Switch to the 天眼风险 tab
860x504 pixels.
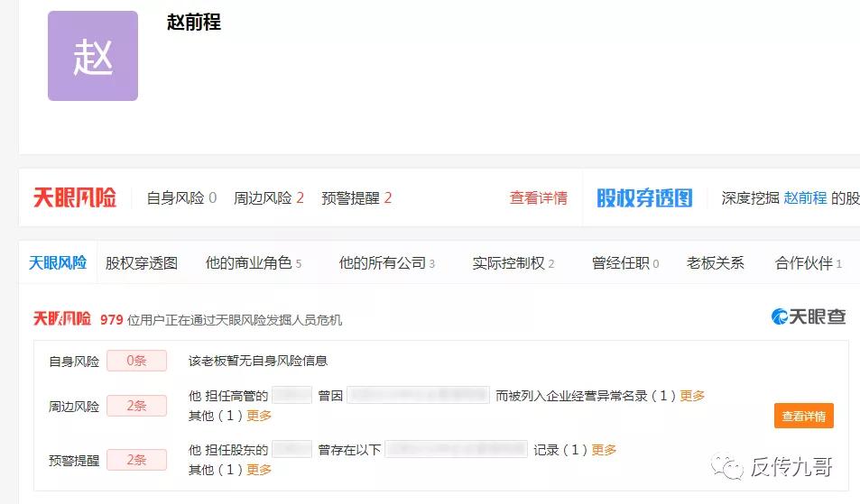coord(58,262)
